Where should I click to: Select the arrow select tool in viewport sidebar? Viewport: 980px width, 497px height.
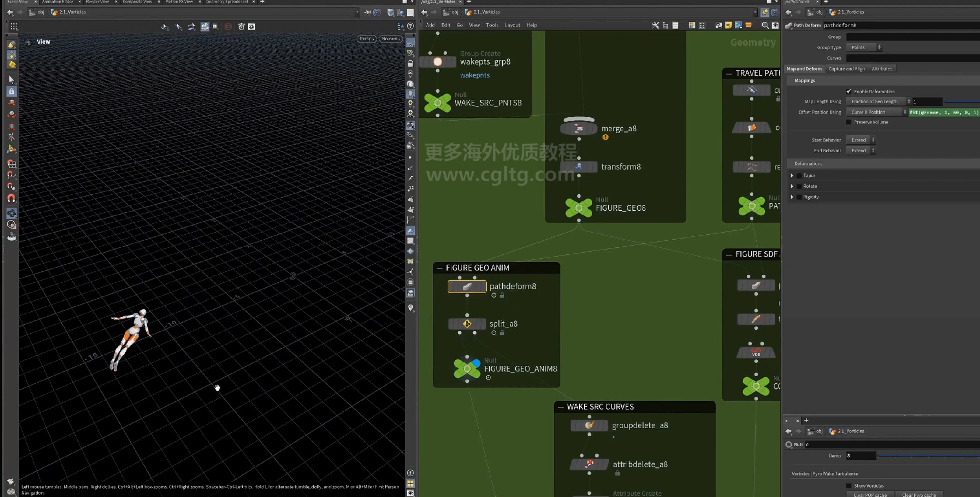pos(11,79)
